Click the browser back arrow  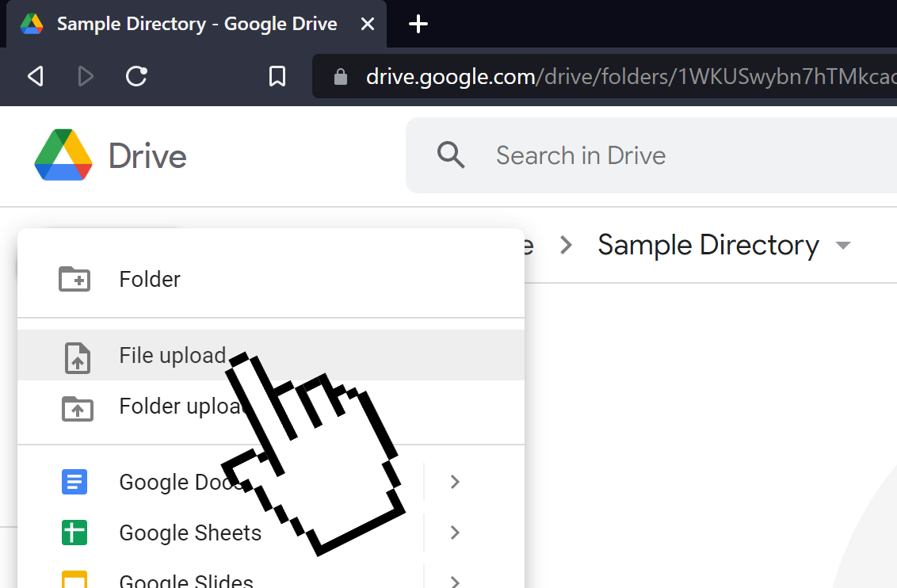(36, 76)
